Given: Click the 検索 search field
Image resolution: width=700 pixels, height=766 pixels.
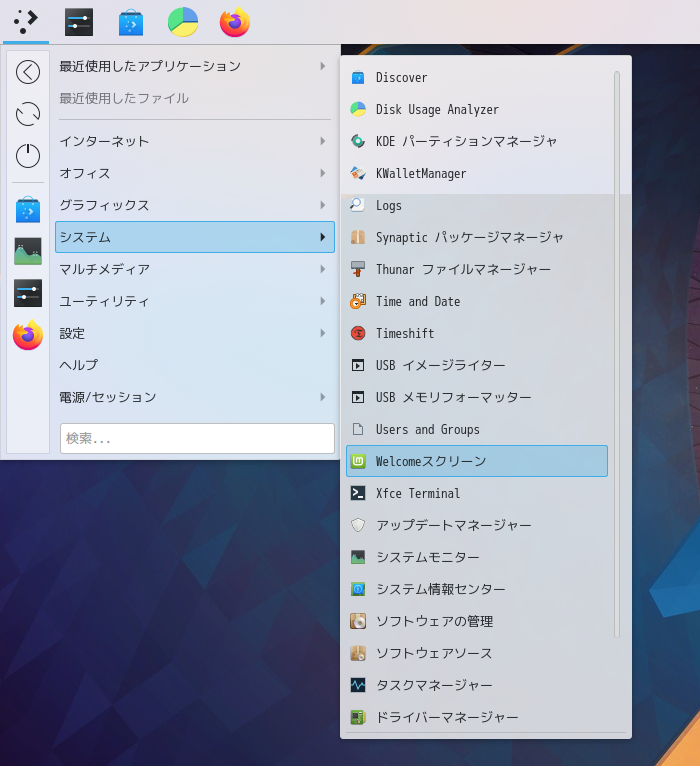Looking at the screenshot, I should (x=197, y=438).
